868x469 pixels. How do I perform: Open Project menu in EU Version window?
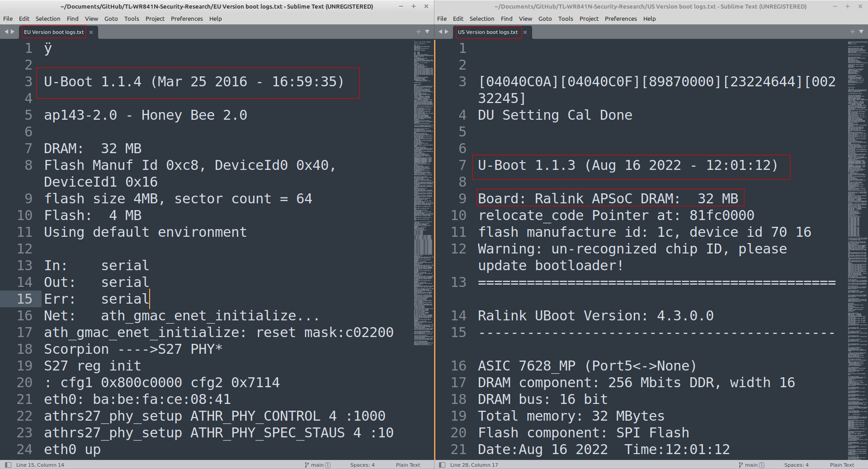(155, 19)
